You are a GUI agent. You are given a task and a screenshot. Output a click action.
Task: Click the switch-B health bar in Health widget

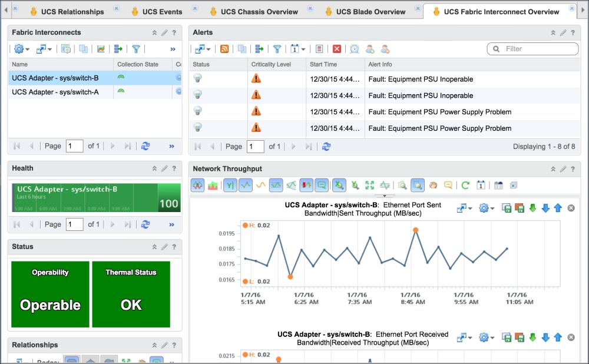pyautogui.click(x=96, y=197)
